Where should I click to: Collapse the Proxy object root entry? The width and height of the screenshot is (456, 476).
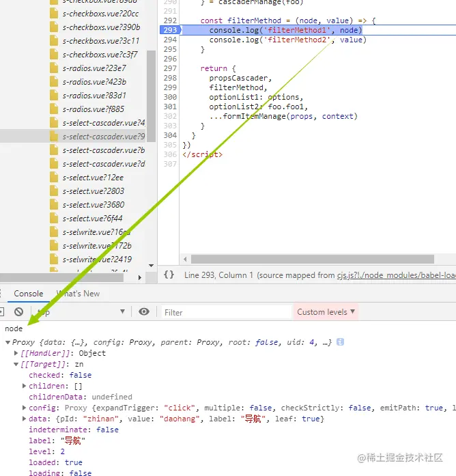click(8, 342)
